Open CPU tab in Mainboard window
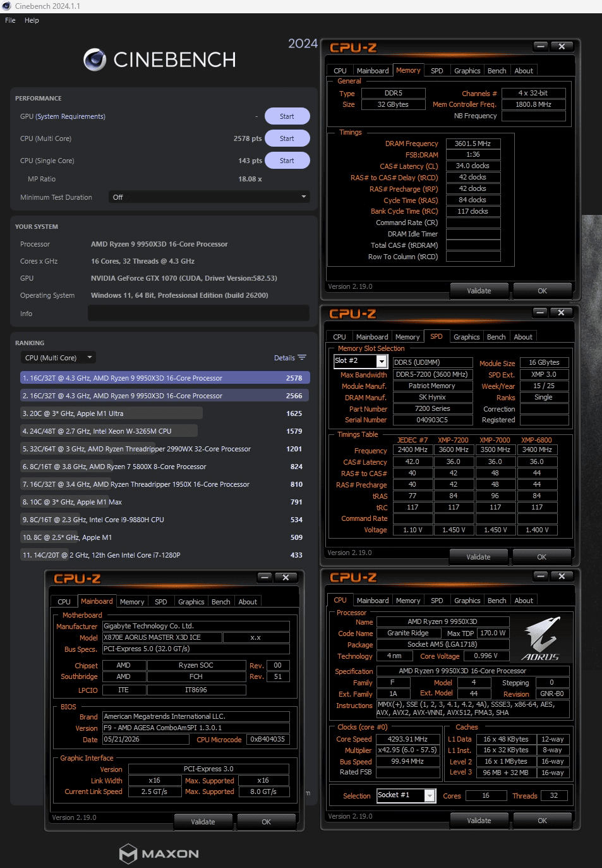The width and height of the screenshot is (602, 868). (x=64, y=602)
